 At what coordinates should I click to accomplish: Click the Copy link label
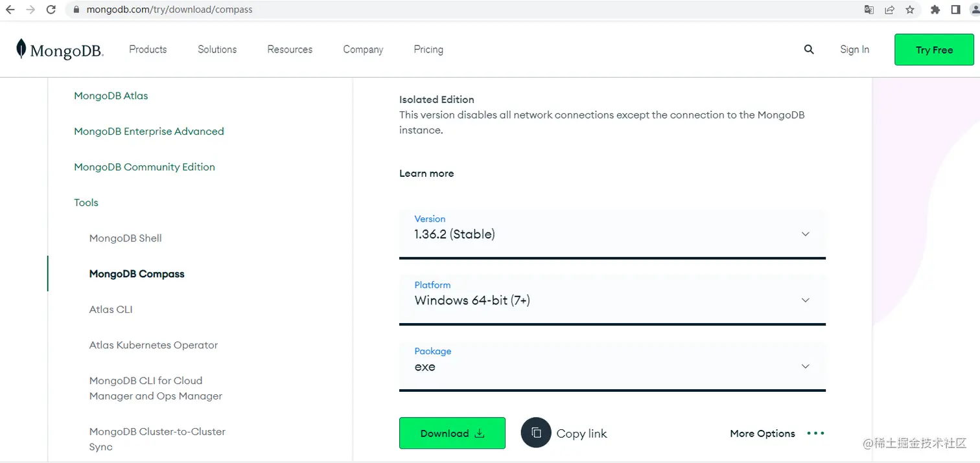click(x=581, y=434)
